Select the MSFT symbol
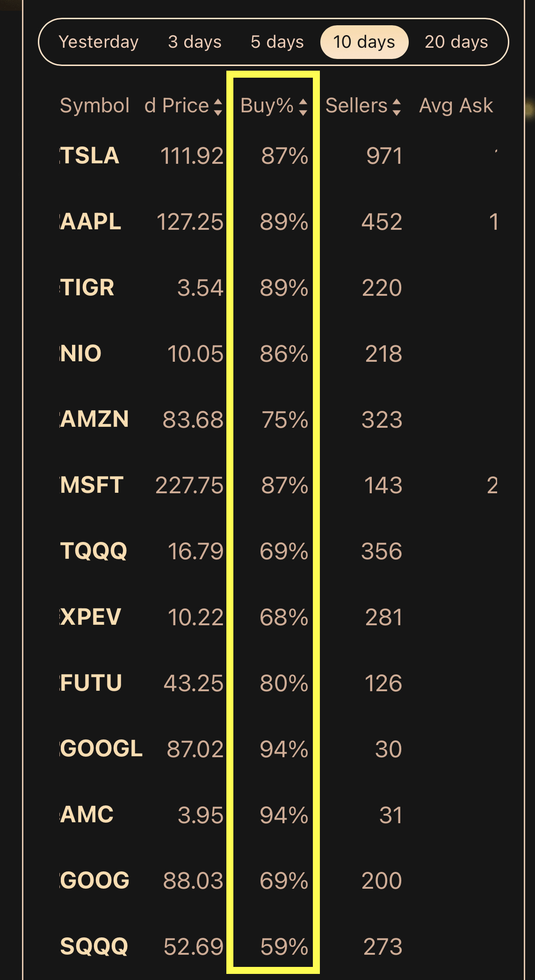 [92, 485]
